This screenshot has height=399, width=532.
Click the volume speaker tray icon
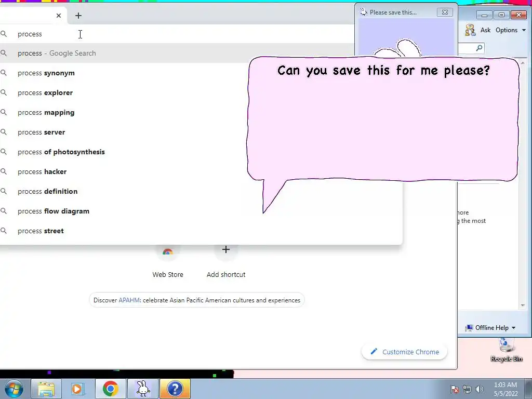480,389
